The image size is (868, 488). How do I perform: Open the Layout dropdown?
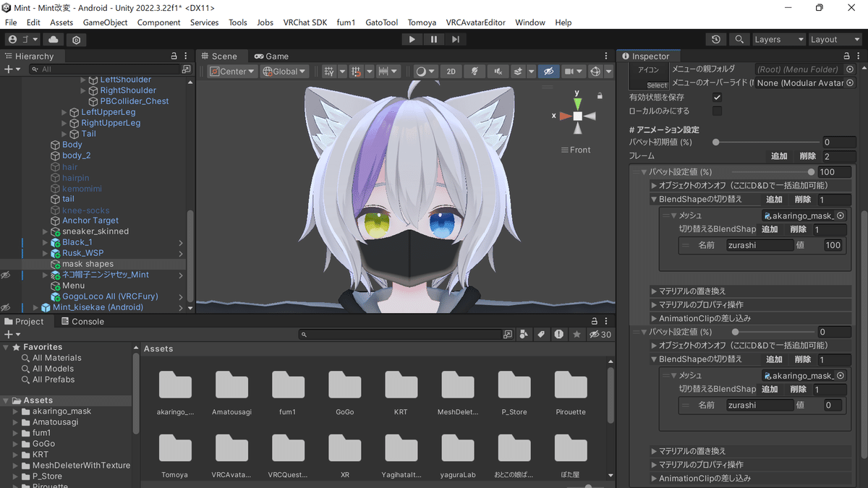[x=834, y=40]
